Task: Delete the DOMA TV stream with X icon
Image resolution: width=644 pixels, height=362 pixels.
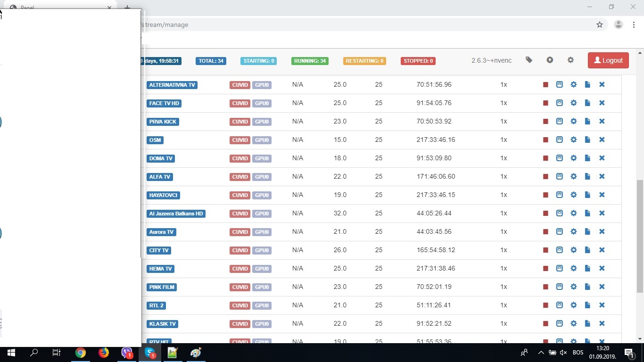Action: pos(602,158)
